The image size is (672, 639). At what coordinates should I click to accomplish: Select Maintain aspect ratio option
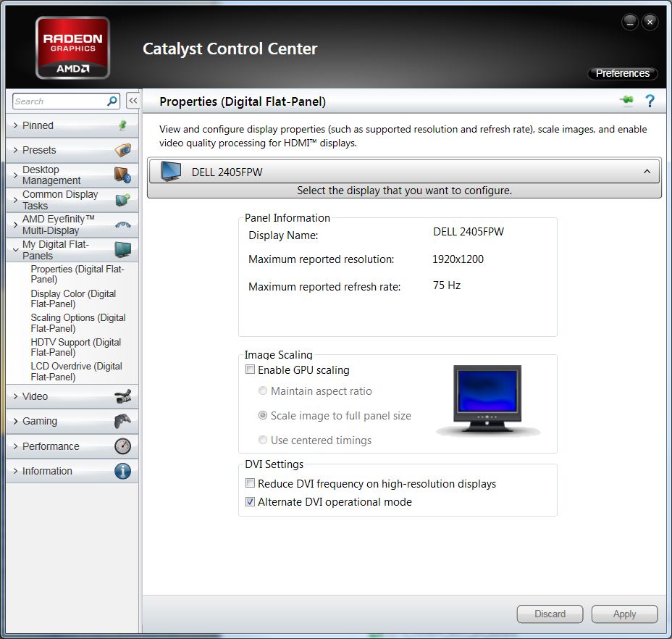pyautogui.click(x=263, y=390)
